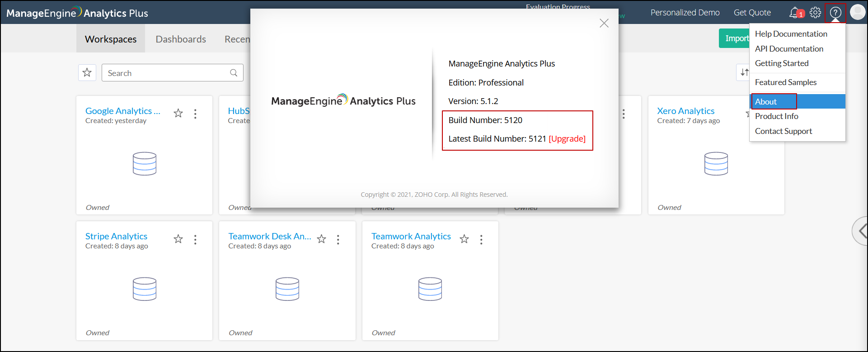Open more options for Teamwork Analytics workspace

click(481, 239)
